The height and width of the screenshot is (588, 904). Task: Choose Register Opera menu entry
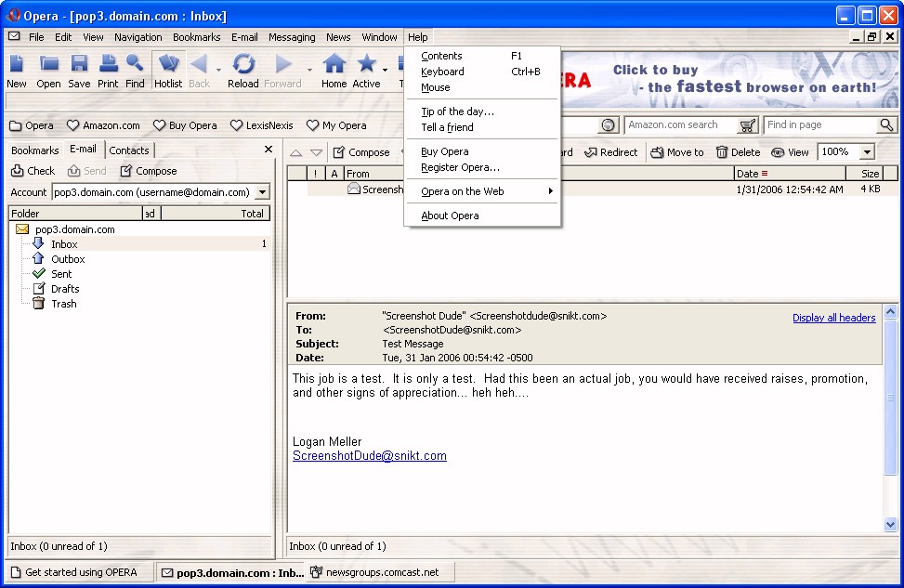pyautogui.click(x=482, y=168)
